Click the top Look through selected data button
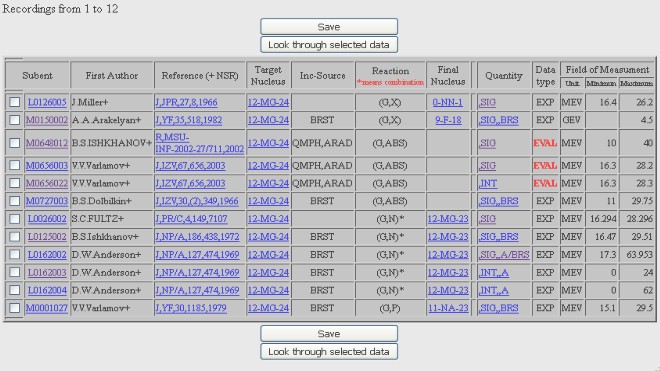Viewport: 660px width, 371px height. click(329, 45)
